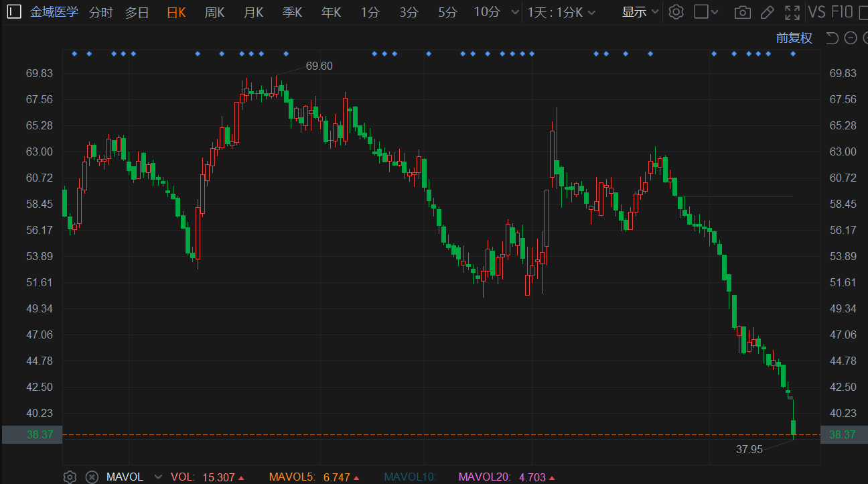868x484 pixels.
Task: Open the square layout dropdown
Action: (x=706, y=12)
